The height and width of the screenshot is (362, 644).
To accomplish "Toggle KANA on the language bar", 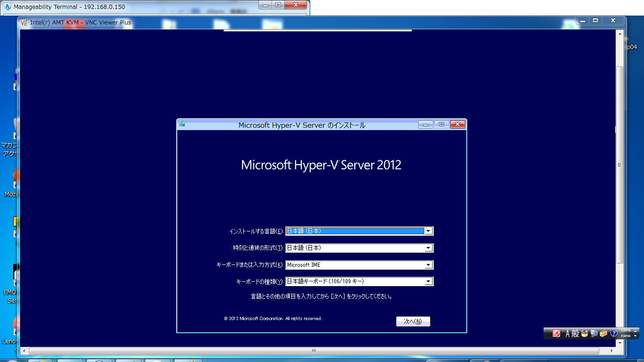I will click(x=626, y=336).
